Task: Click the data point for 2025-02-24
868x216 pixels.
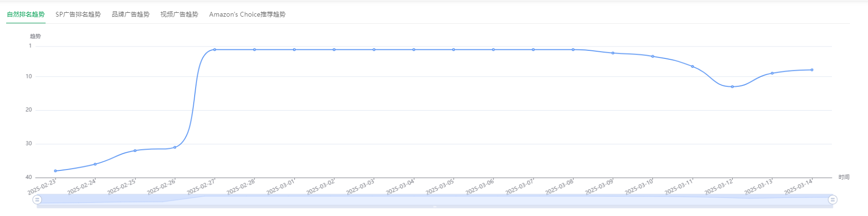Action: [95, 164]
